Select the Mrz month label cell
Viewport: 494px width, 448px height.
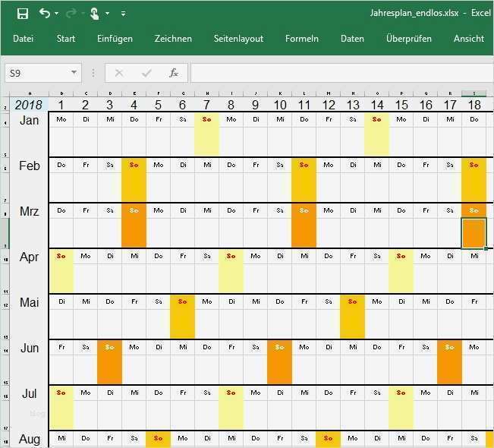click(30, 211)
